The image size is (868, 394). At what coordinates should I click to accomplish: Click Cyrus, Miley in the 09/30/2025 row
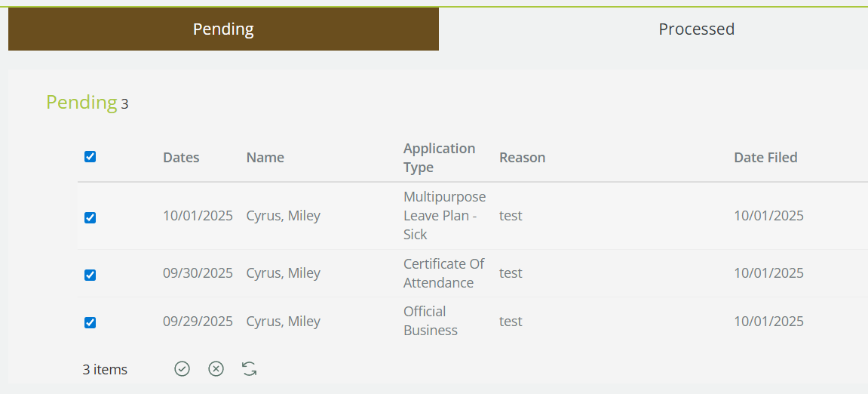[283, 273]
